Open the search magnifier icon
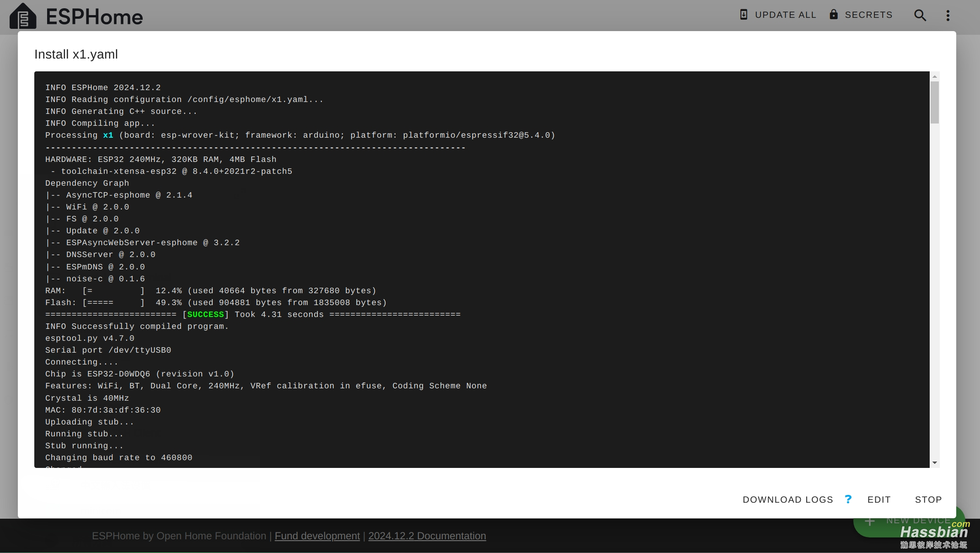The width and height of the screenshot is (980, 553). click(920, 15)
